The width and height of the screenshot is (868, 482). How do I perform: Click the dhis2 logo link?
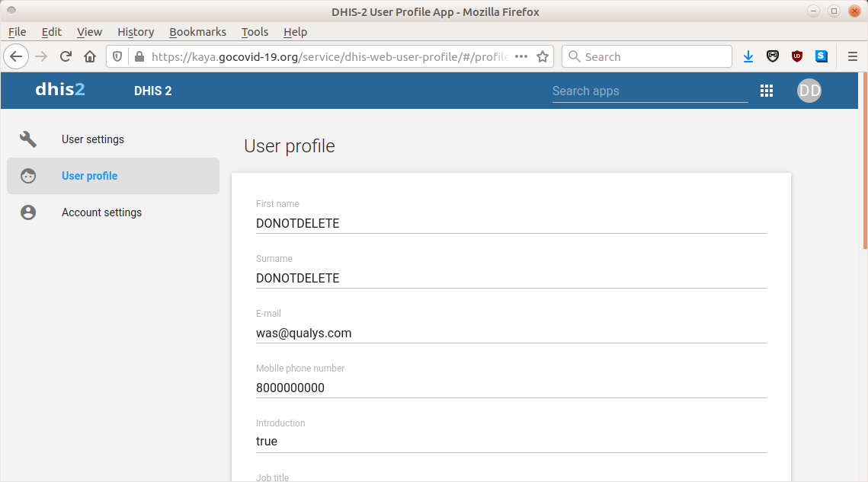60,89
